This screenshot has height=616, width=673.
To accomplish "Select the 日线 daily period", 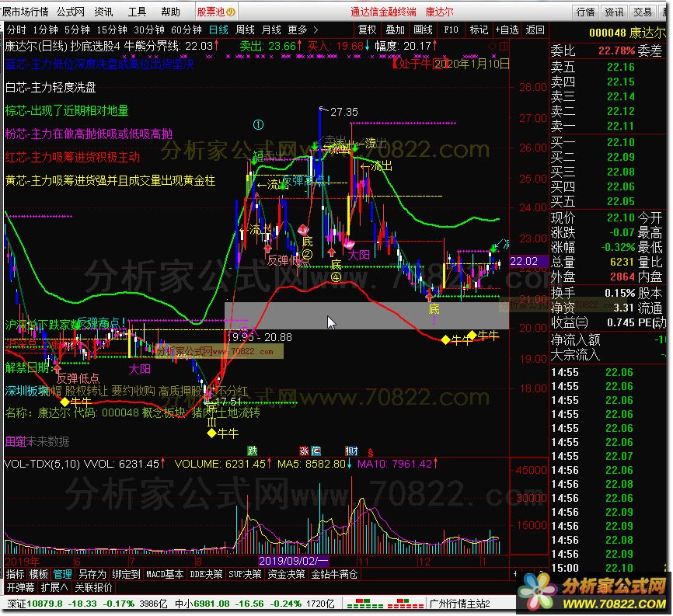I will (x=218, y=30).
